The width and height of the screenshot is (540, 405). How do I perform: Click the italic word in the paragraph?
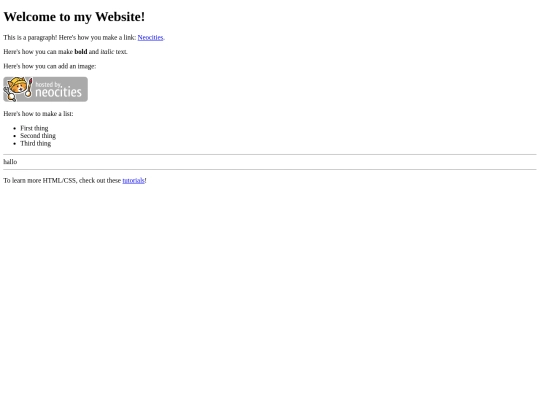pyautogui.click(x=107, y=52)
